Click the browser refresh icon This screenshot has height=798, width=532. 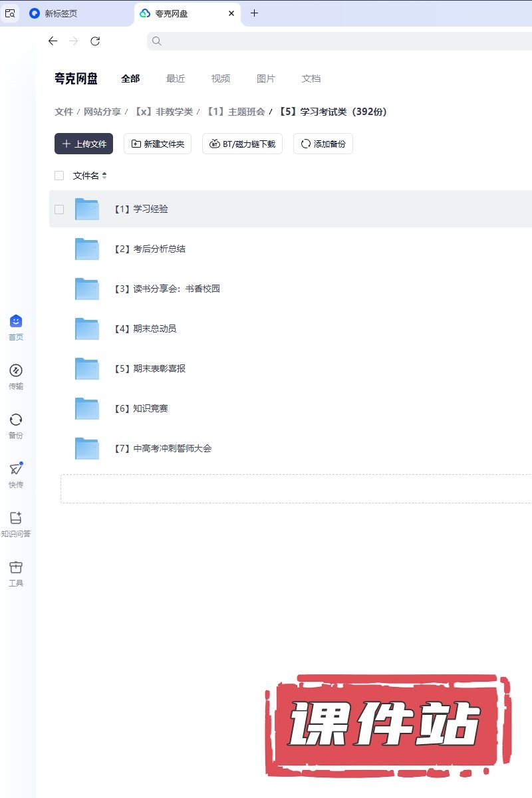95,41
